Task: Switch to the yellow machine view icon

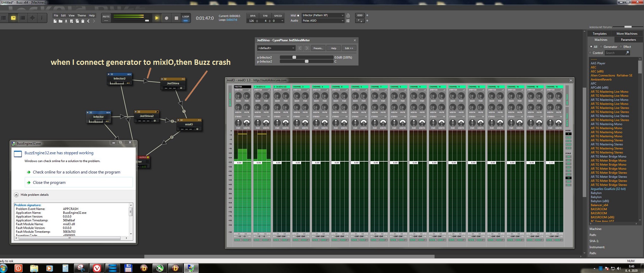Action: pyautogui.click(x=13, y=18)
